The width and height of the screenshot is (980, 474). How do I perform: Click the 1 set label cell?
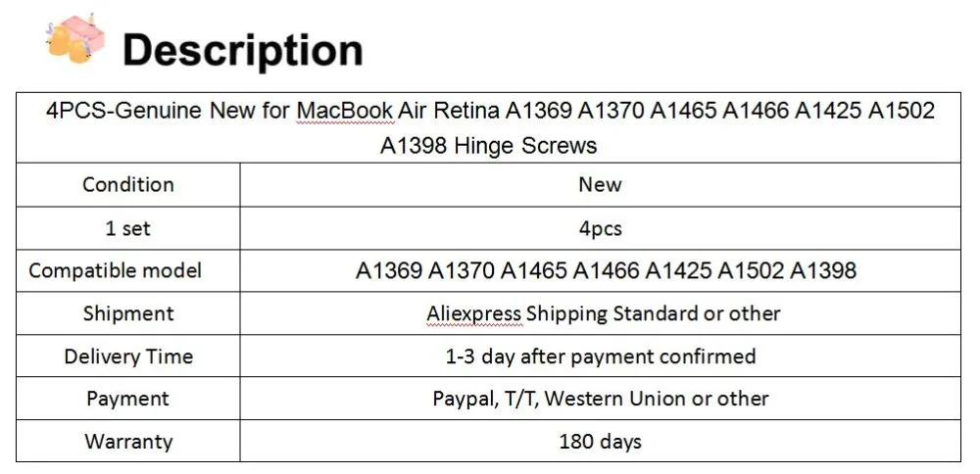click(128, 228)
